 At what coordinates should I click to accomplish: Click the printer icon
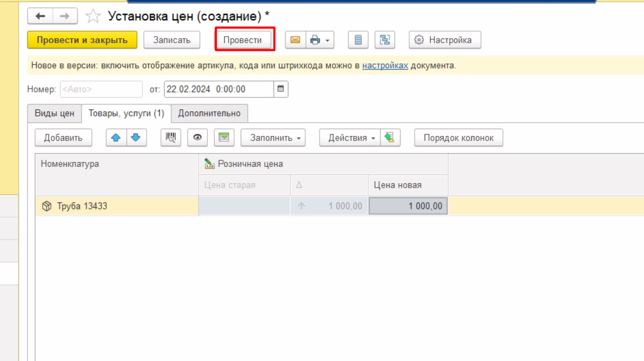315,40
